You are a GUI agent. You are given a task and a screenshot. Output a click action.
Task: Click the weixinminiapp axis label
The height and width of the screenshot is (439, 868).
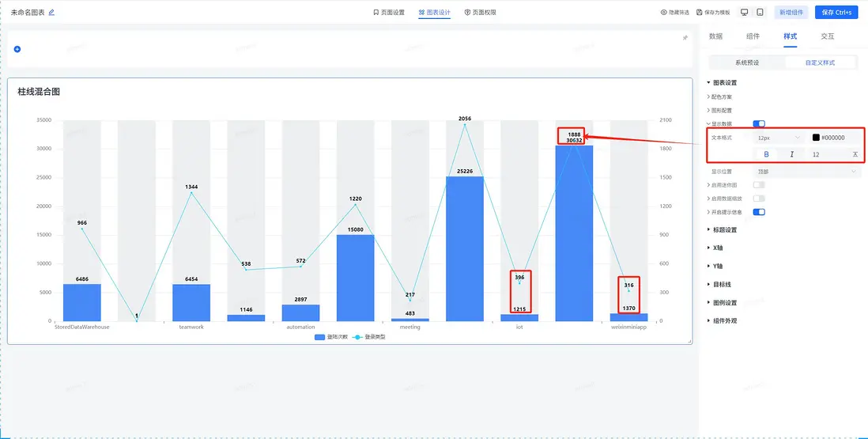[x=628, y=327]
